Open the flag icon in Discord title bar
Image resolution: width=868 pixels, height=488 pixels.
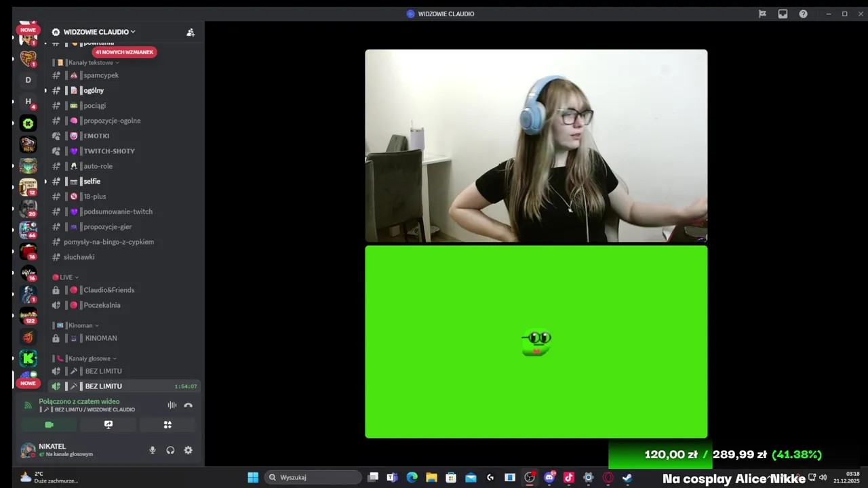click(762, 14)
